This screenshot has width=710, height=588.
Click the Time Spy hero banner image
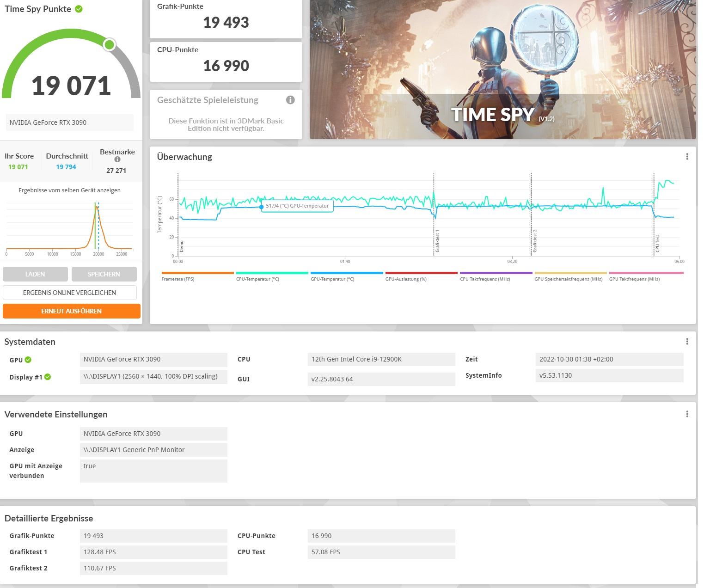coord(502,69)
